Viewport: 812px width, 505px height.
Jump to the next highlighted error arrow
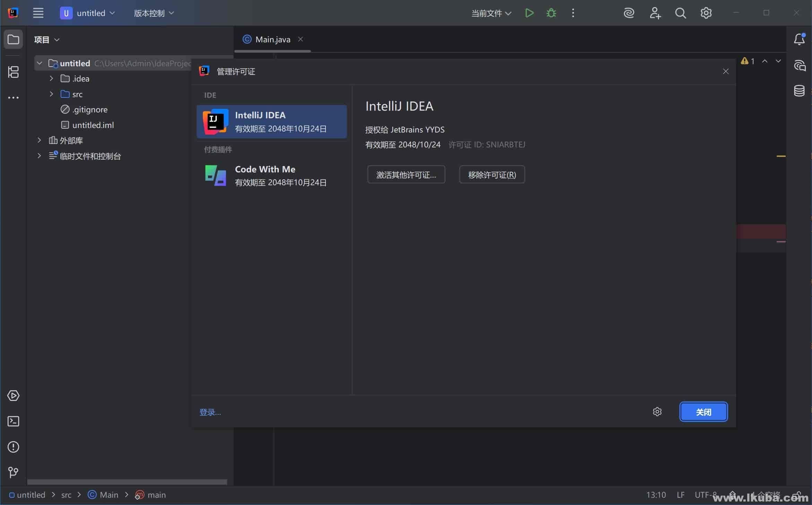pos(778,61)
